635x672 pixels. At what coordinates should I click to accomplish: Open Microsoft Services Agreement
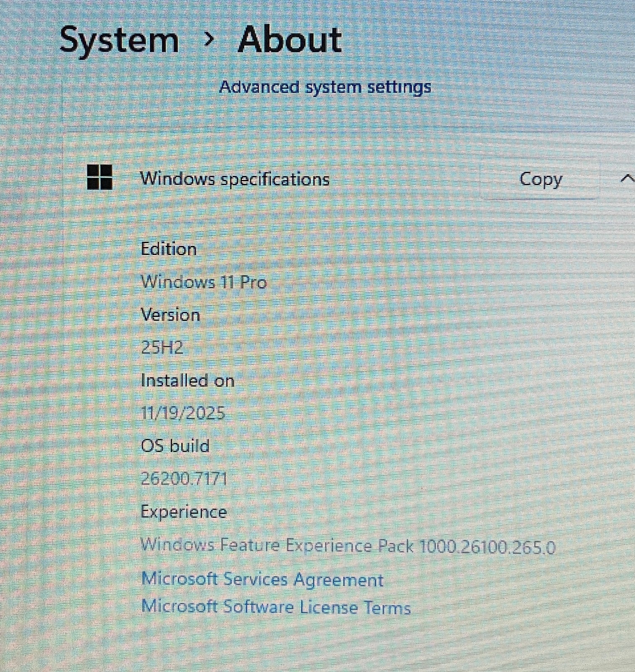tap(262, 580)
